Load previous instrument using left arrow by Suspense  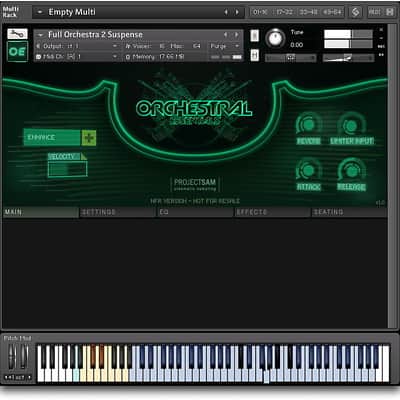[x=225, y=34]
